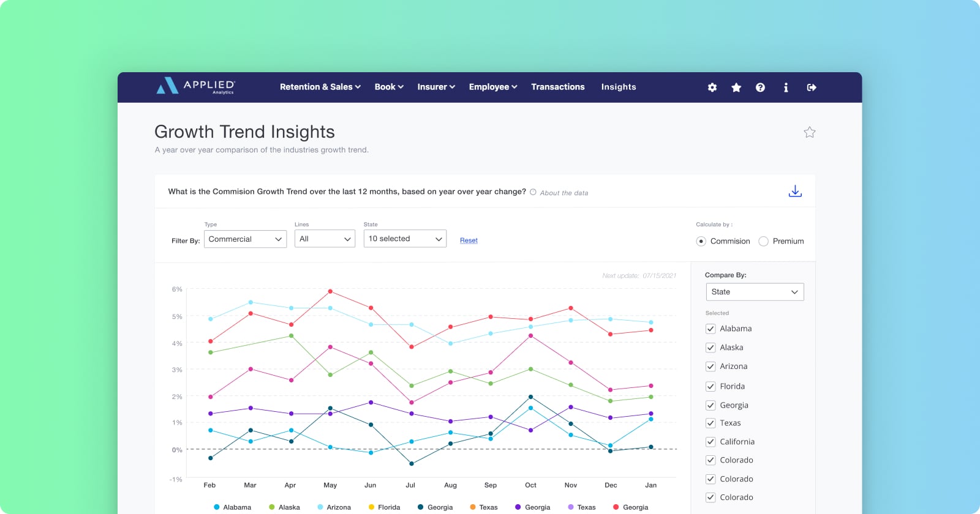Click the dark teal Jul lowest data point
Viewport: 980px width, 514px height.
(411, 464)
